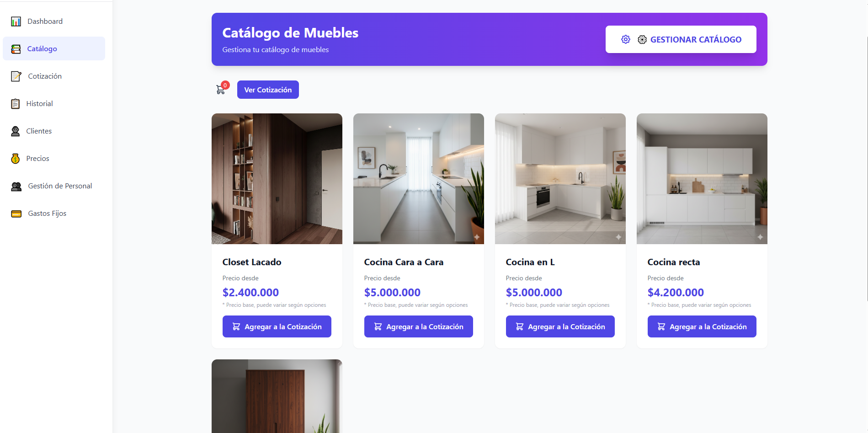Open the Dashboard chart icon
The image size is (868, 433).
point(16,21)
